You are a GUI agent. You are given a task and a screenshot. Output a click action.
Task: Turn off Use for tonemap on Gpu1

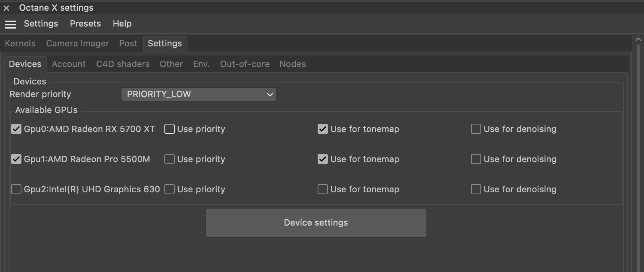coord(323,159)
